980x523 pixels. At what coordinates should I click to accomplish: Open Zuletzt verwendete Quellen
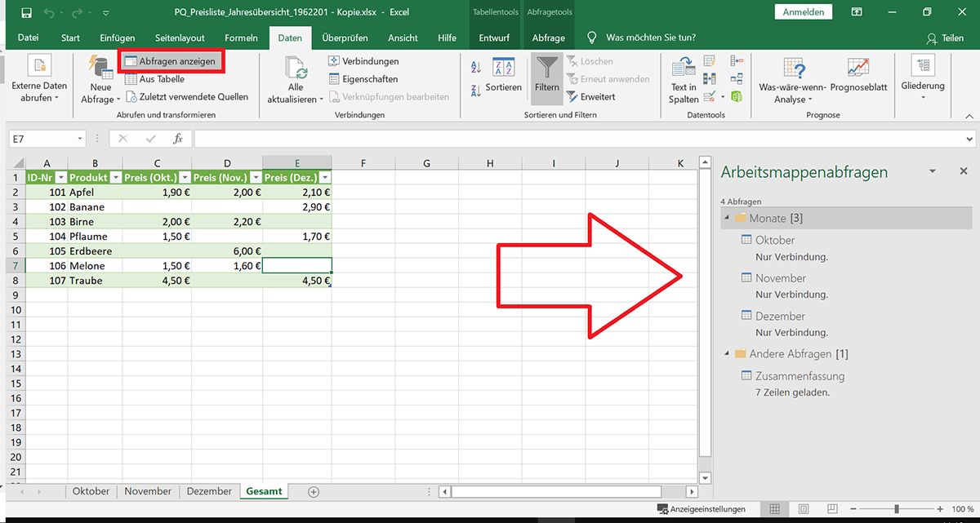coord(187,96)
